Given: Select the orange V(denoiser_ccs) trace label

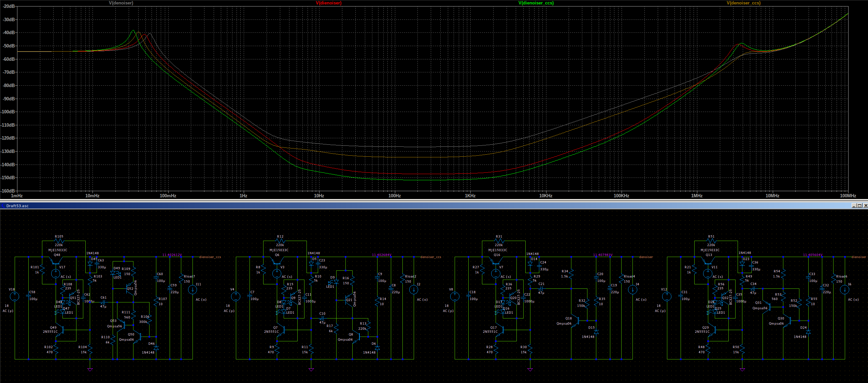Looking at the screenshot, I should [743, 3].
